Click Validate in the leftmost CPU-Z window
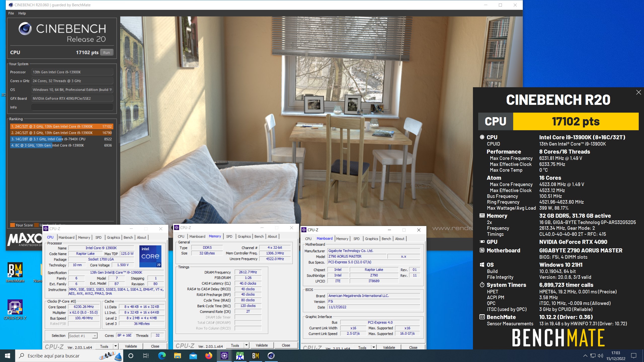This screenshot has height=362, width=644. [x=131, y=346]
